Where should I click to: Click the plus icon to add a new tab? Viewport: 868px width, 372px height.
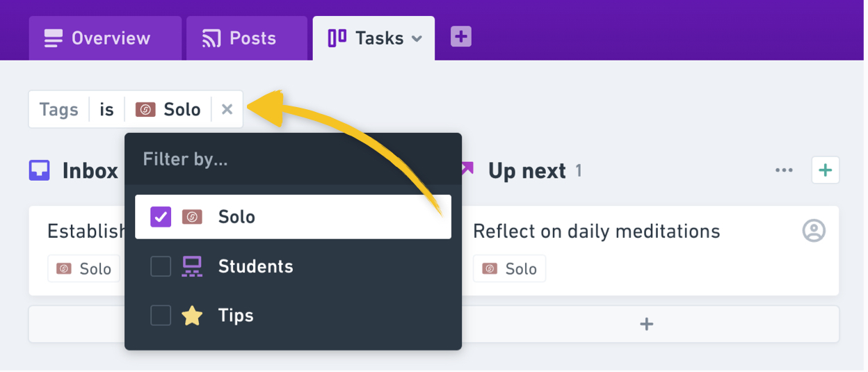(460, 37)
